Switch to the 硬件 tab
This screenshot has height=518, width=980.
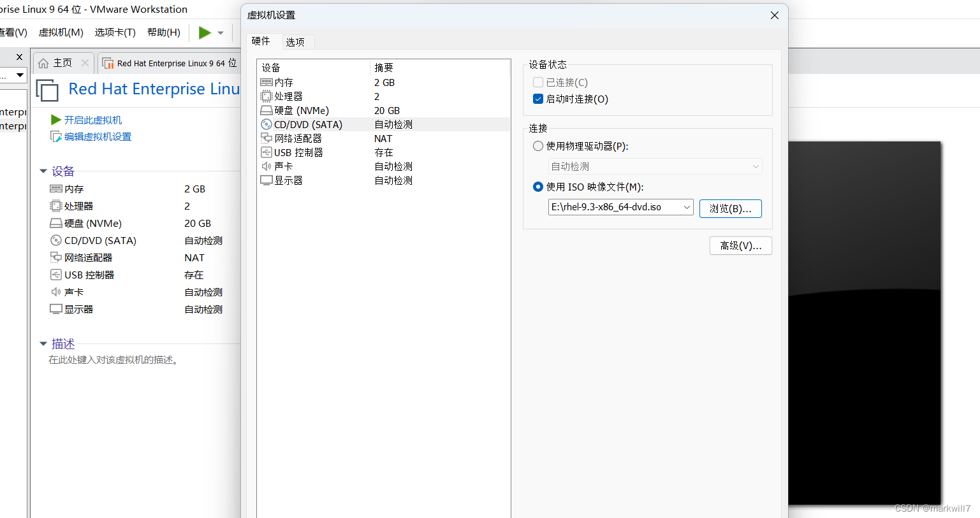pyautogui.click(x=261, y=41)
